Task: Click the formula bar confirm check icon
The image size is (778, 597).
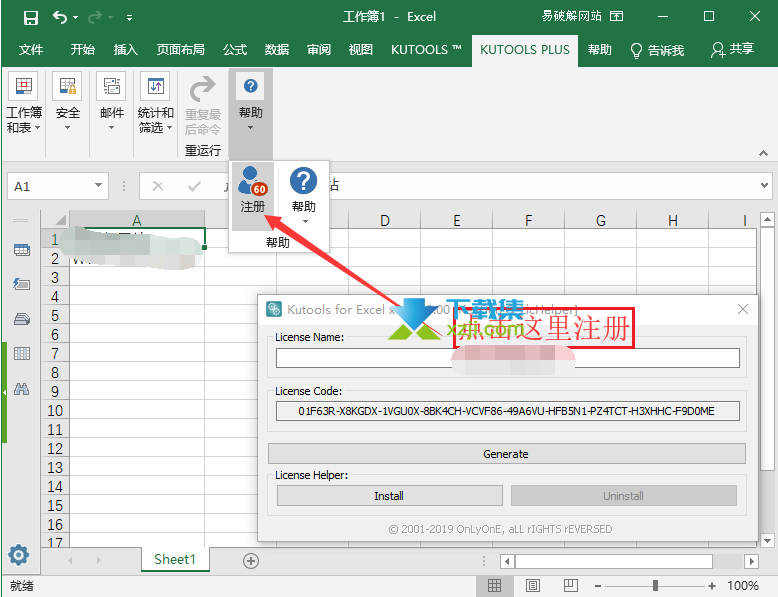Action: click(194, 186)
